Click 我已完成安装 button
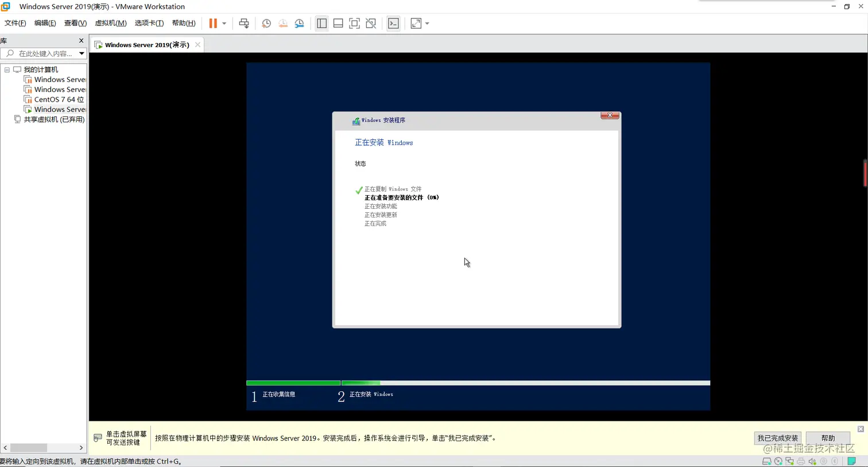The image size is (868, 467). point(777,438)
